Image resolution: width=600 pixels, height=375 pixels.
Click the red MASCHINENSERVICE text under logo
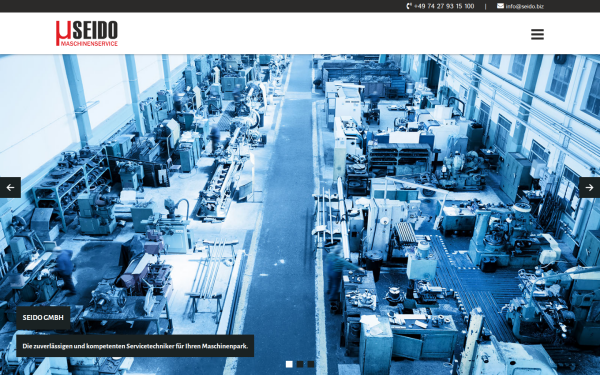point(89,44)
